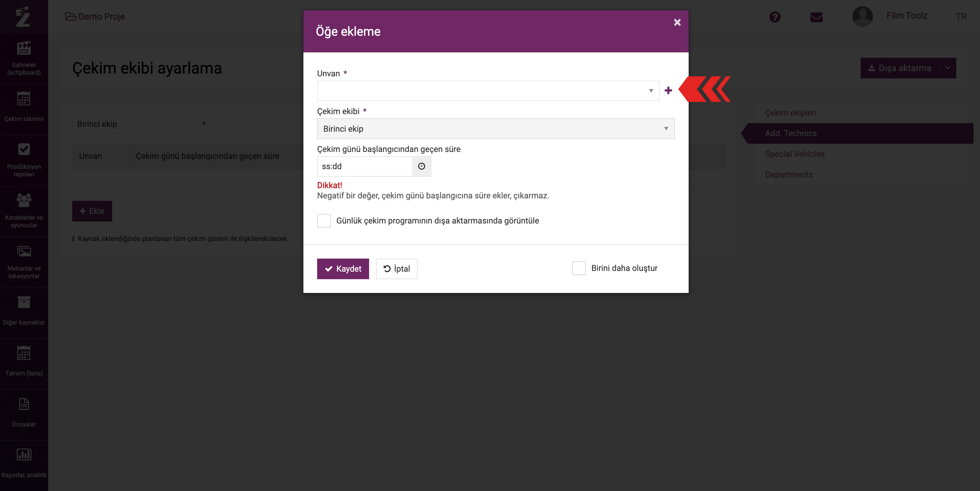This screenshot has height=491, width=980.
Task: Open Sahneler (stripboard) in sidebar
Action: 24,59
